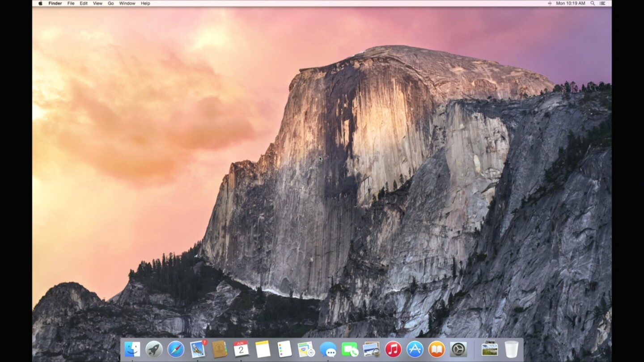Open the Trash in the Dock
644x362 pixels.
(x=512, y=349)
